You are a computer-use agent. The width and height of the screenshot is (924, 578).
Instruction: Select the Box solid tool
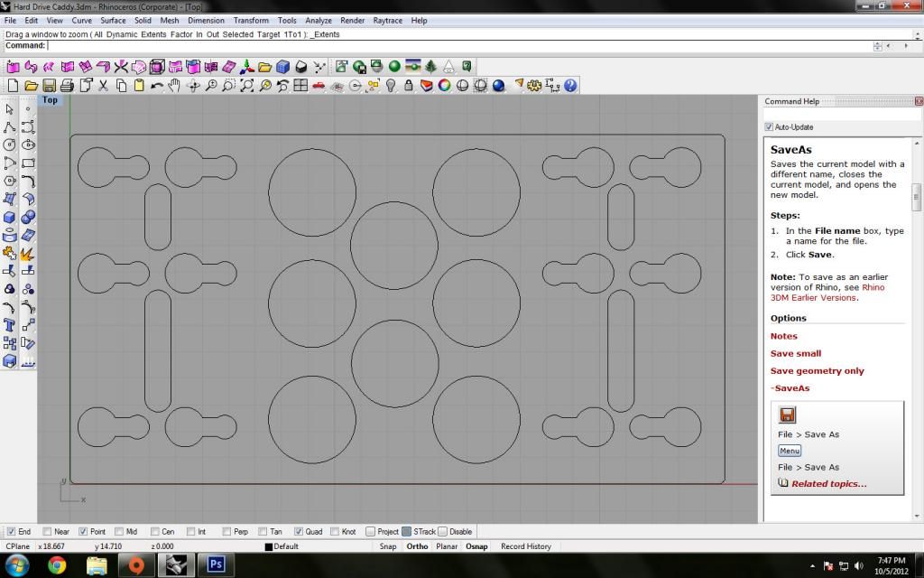(9, 217)
